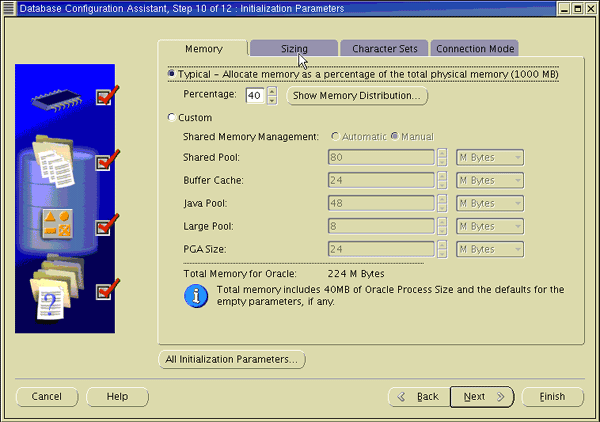Switch to the Sizing tab

click(x=294, y=49)
